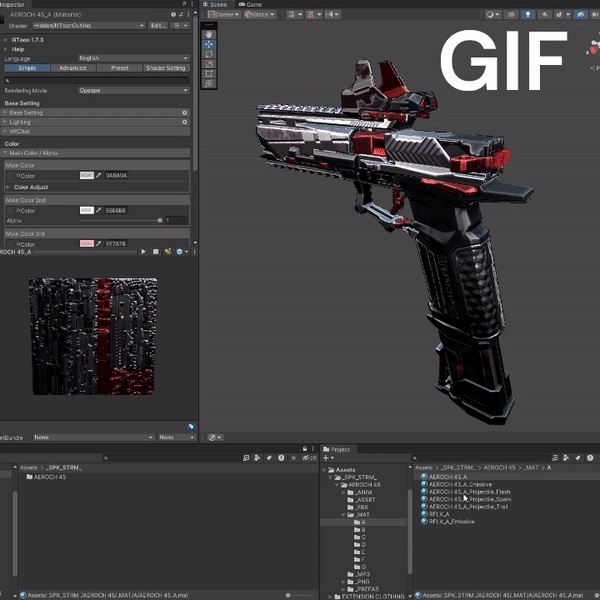Select the Rotate tool

point(209,54)
